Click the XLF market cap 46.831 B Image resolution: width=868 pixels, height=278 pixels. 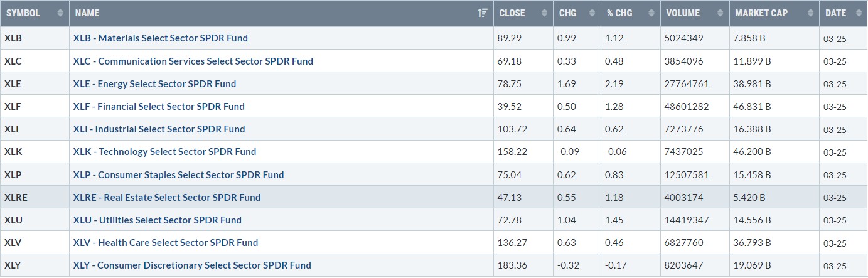point(752,107)
